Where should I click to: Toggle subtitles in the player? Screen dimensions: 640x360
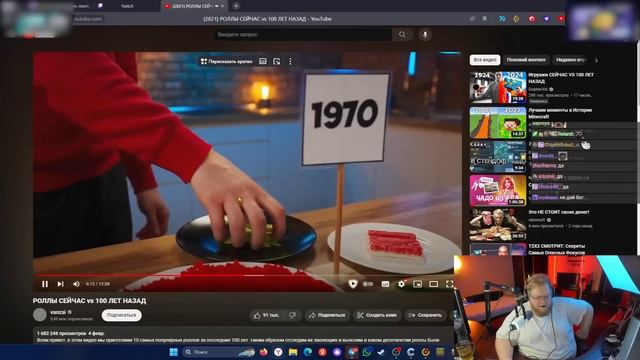385,284
